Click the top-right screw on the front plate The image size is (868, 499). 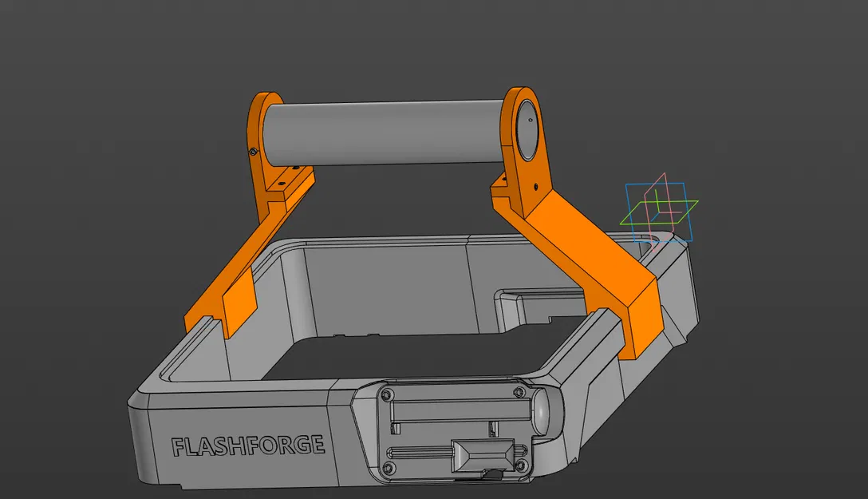coord(519,391)
